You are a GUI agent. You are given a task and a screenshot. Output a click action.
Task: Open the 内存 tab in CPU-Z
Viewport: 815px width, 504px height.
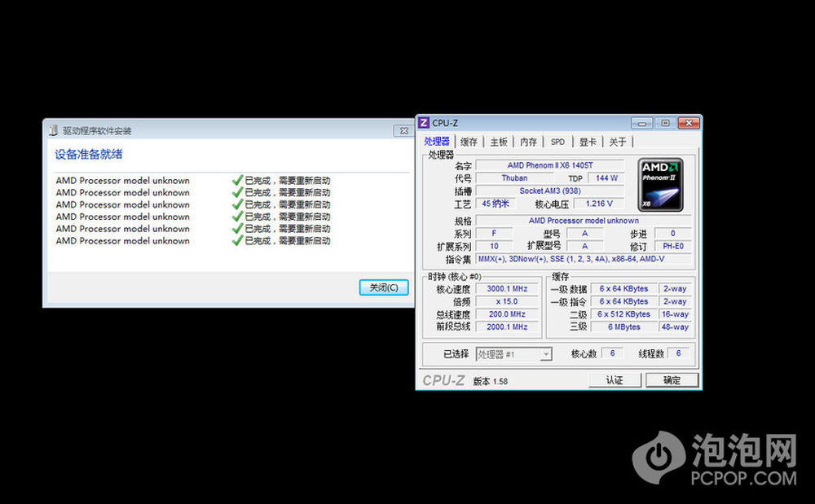pyautogui.click(x=528, y=142)
